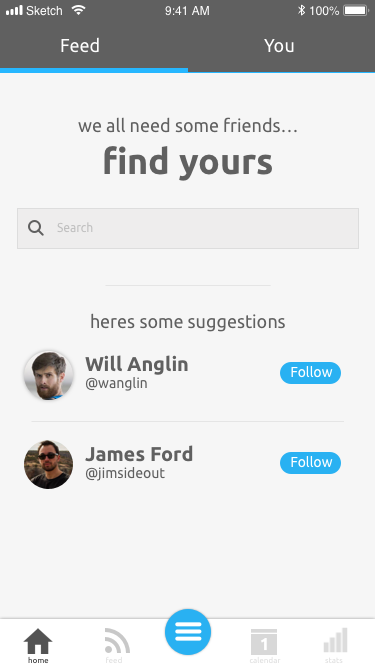Open James Ford's profile photo
Image resolution: width=375 pixels, height=667 pixels.
[48, 465]
